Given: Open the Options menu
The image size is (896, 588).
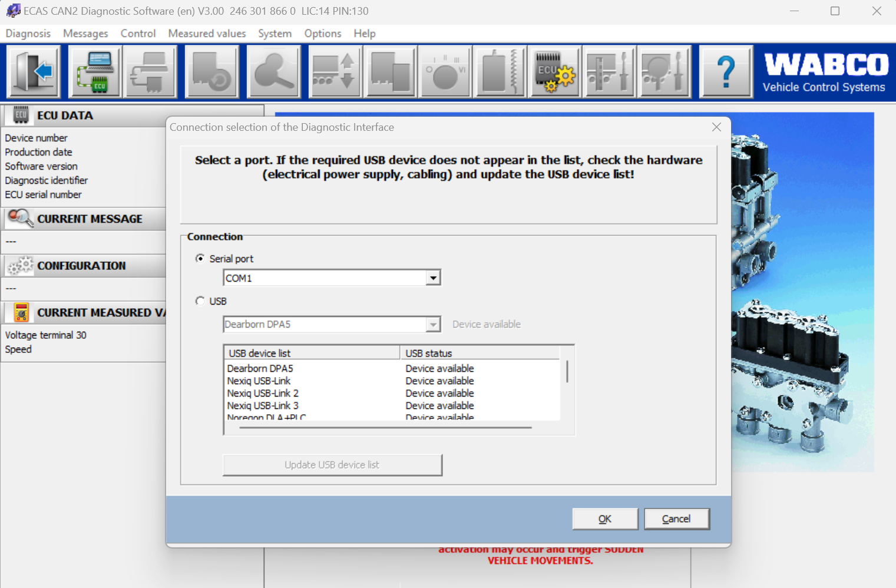Looking at the screenshot, I should point(323,34).
